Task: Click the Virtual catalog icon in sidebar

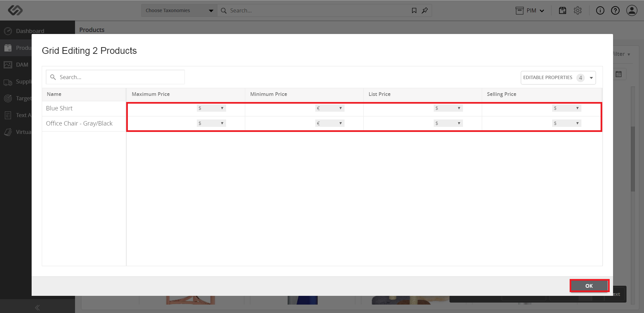Action: tap(8, 132)
